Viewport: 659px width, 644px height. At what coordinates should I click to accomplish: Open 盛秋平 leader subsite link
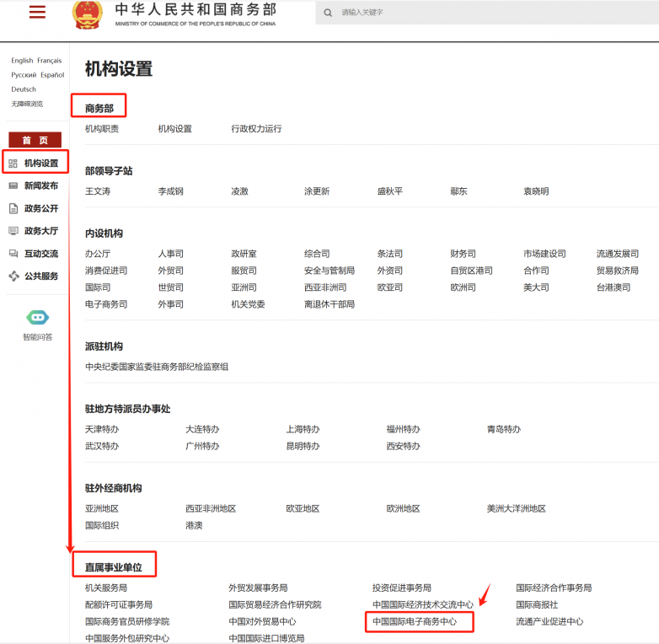click(x=390, y=191)
